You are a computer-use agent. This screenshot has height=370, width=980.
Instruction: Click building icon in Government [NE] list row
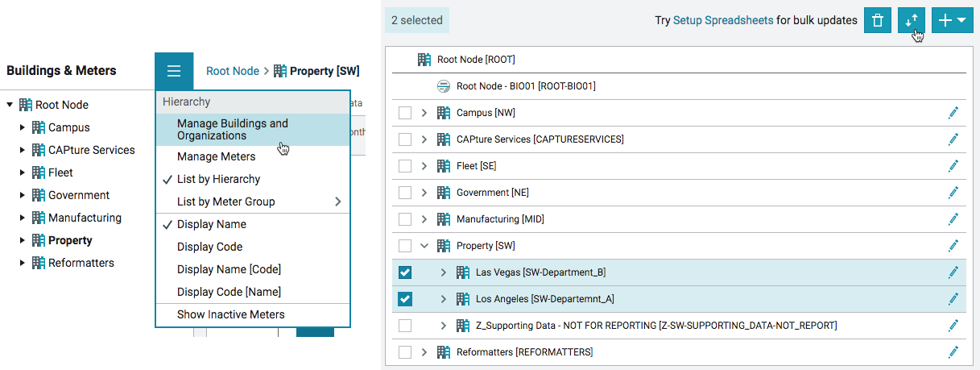pyautogui.click(x=444, y=193)
